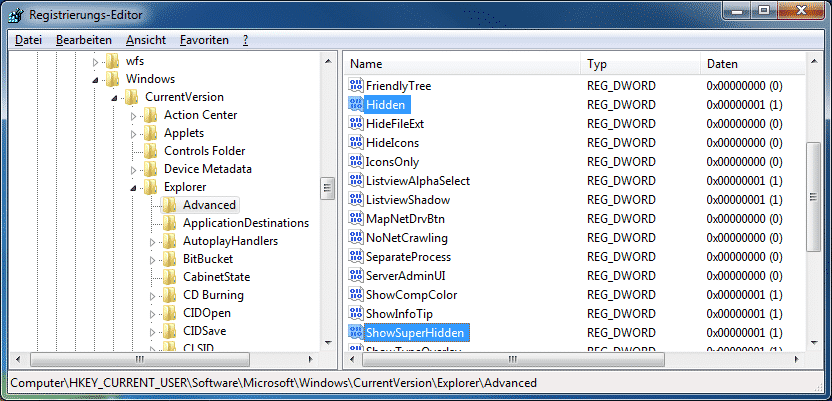Select the ShowSuperHidden value name
Screen dimensions: 832x401
415,333
